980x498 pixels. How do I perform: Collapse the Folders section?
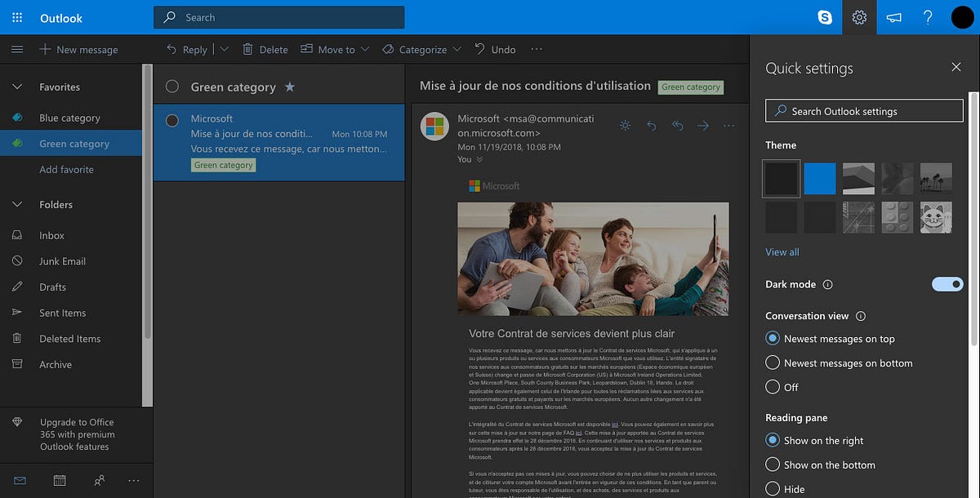click(x=17, y=204)
